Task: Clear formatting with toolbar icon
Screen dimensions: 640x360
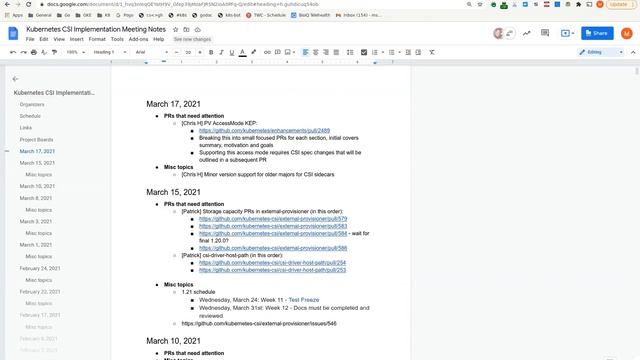Action: coord(432,52)
